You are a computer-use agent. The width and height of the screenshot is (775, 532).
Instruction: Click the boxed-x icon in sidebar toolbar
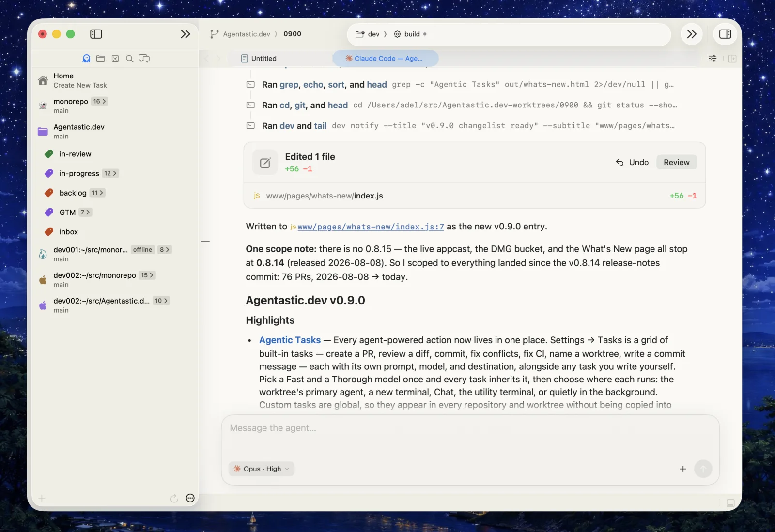pyautogui.click(x=115, y=59)
